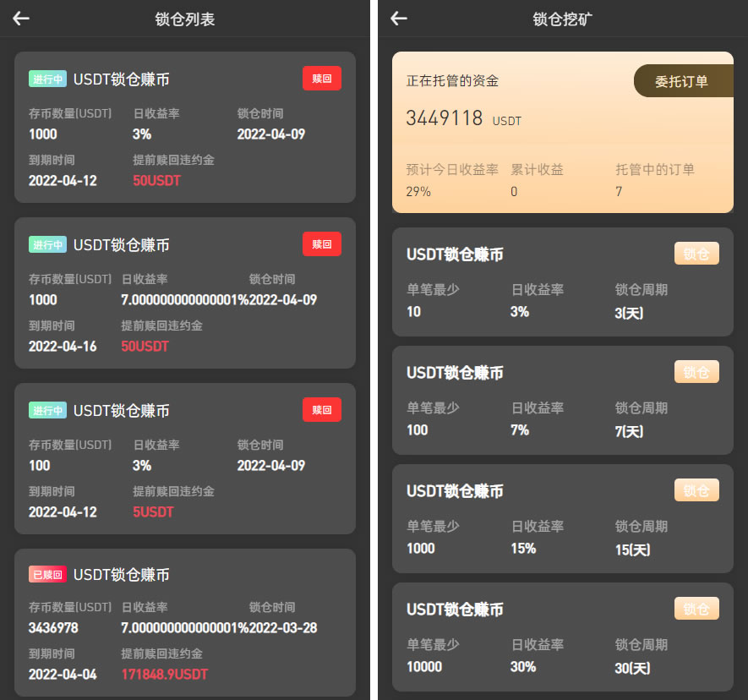
Task: Click the back arrow on 锁仓挖矿 page
Action: pos(398,19)
